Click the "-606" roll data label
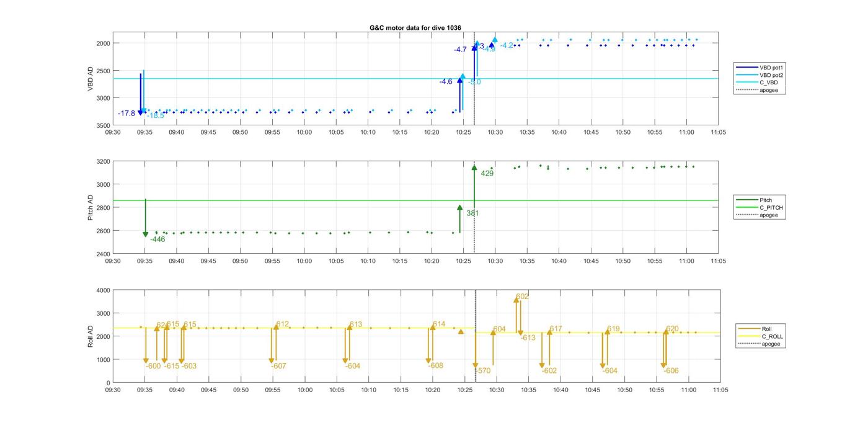This screenshot has width=868, height=430. pos(671,371)
